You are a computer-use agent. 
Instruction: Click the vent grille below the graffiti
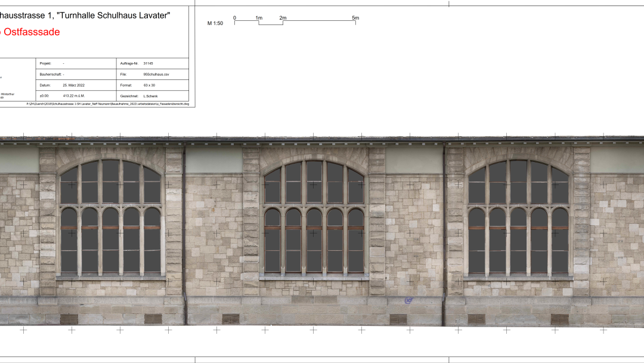[x=398, y=319]
